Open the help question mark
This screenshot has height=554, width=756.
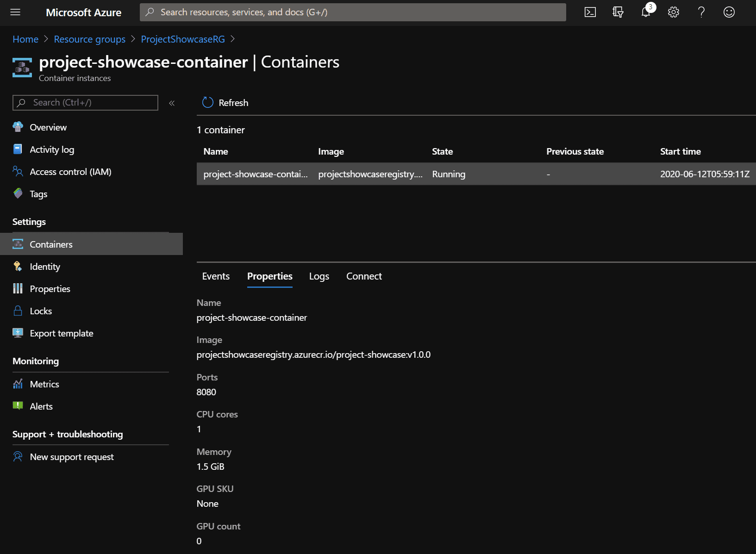coord(701,12)
